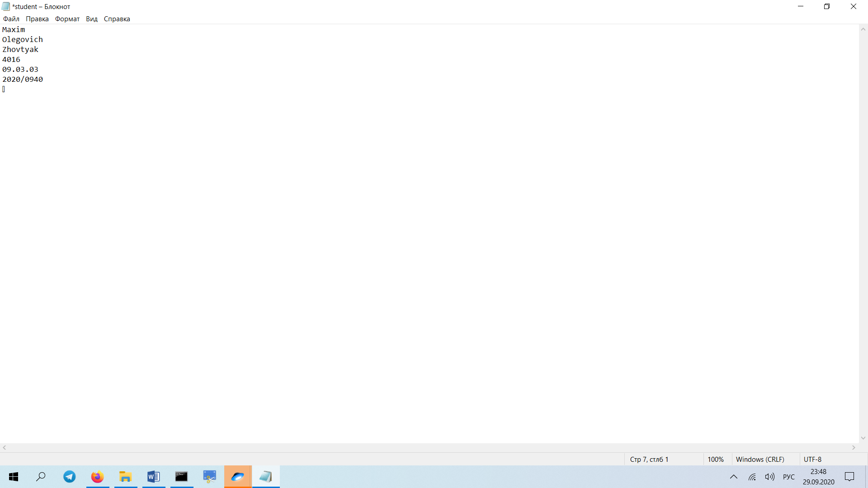Switch to the command prompt window
This screenshot has height=488, width=868.
click(x=182, y=477)
